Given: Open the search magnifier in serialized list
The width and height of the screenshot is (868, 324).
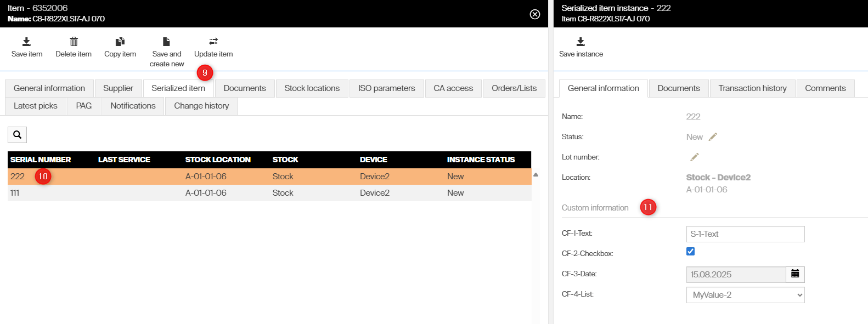Looking at the screenshot, I should click(x=17, y=135).
